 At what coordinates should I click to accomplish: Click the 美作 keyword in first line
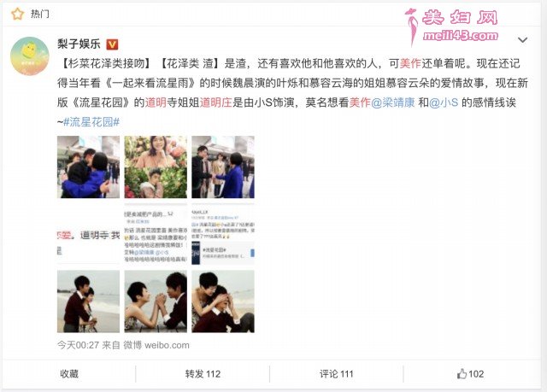click(410, 63)
